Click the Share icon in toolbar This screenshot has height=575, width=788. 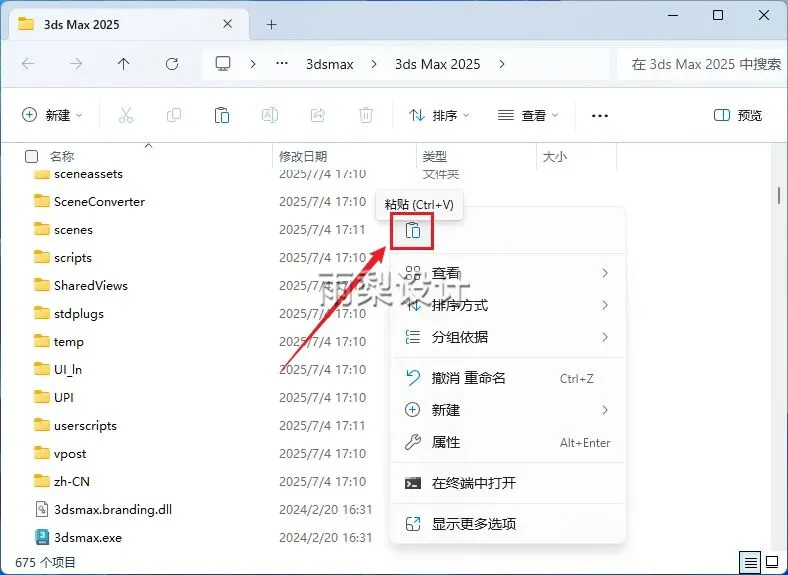click(318, 115)
